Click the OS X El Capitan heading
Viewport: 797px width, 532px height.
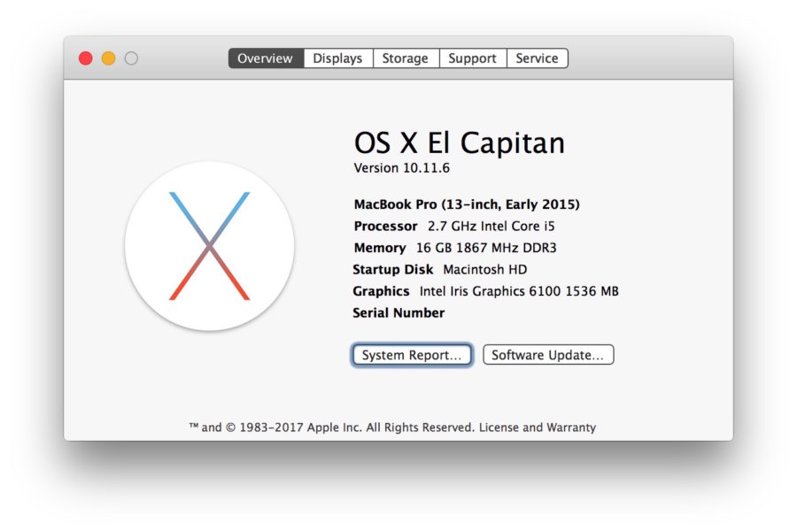tap(460, 143)
